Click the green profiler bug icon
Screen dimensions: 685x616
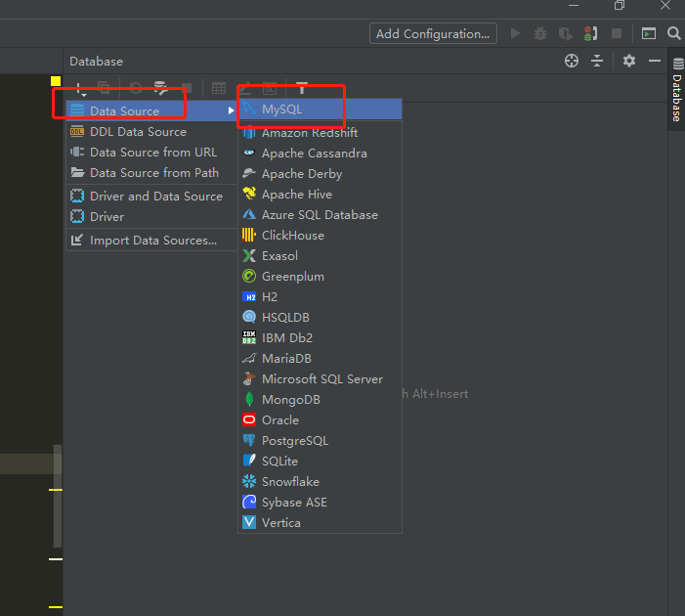pyautogui.click(x=590, y=33)
